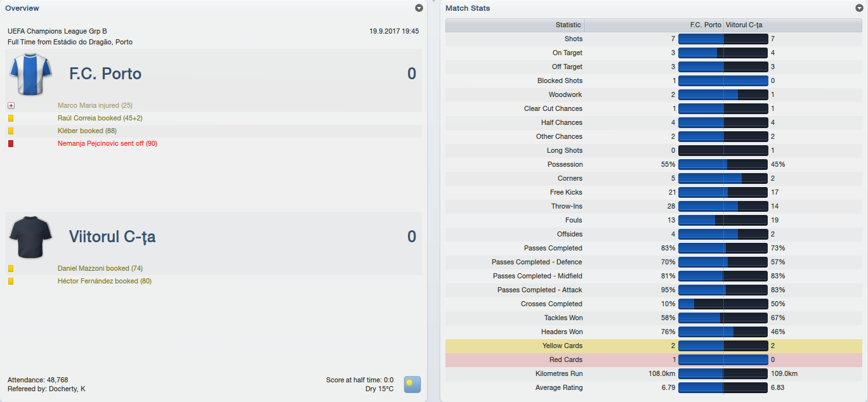This screenshot has width=868, height=402.
Task: Click the yellow card icon for Kléber
Action: click(x=11, y=131)
